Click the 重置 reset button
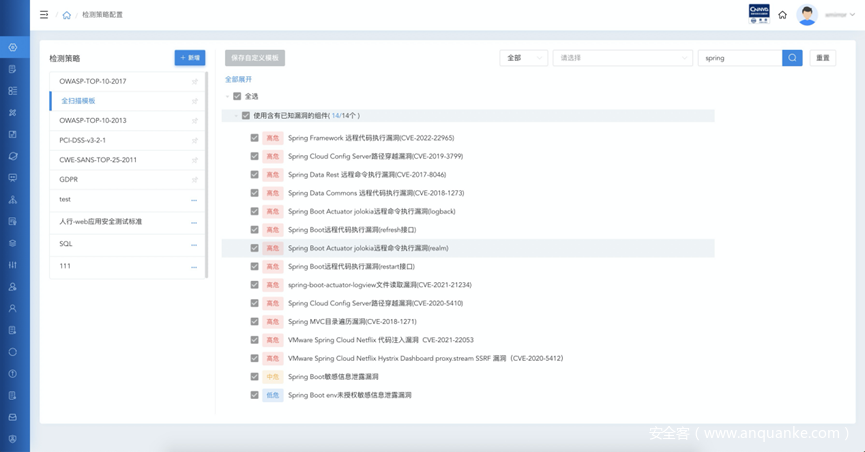Viewport: 865px width, 452px height. tap(822, 58)
